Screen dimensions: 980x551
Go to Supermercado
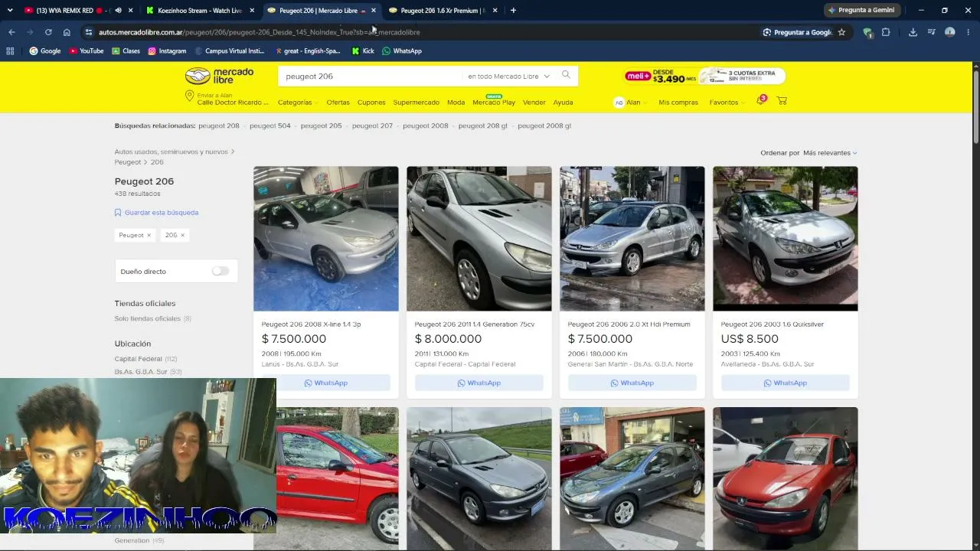(416, 103)
